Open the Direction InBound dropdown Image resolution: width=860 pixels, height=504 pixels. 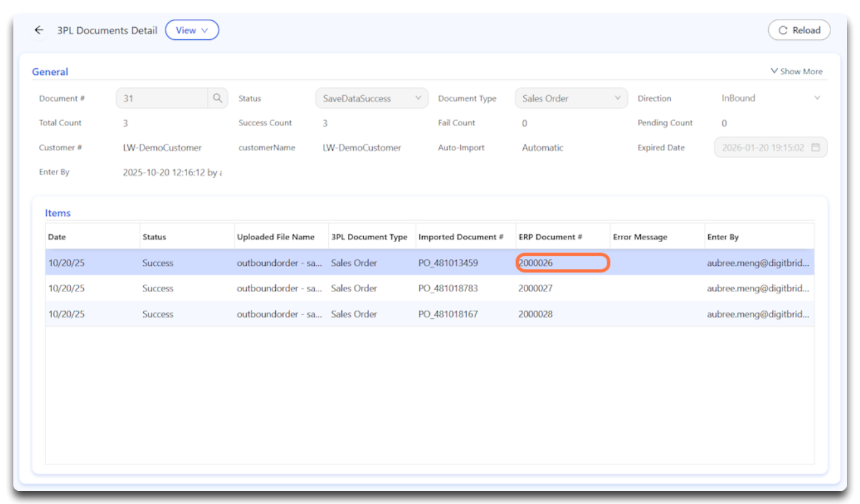(770, 98)
